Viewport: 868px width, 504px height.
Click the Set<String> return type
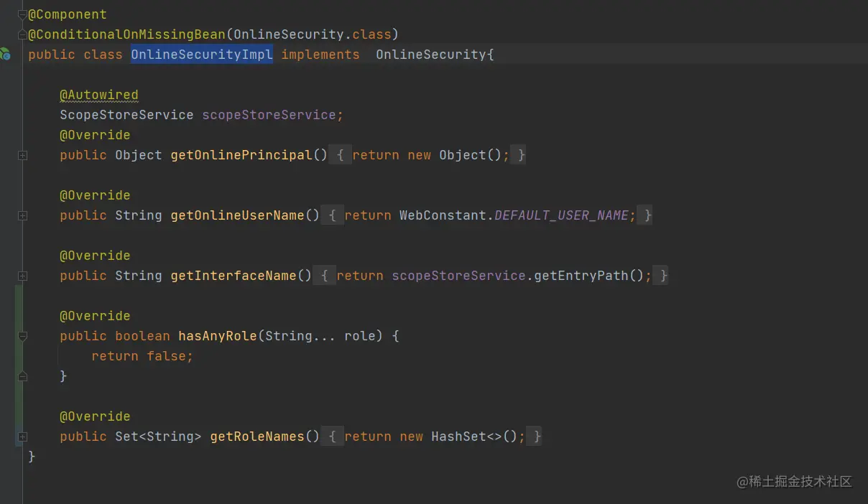pyautogui.click(x=158, y=437)
